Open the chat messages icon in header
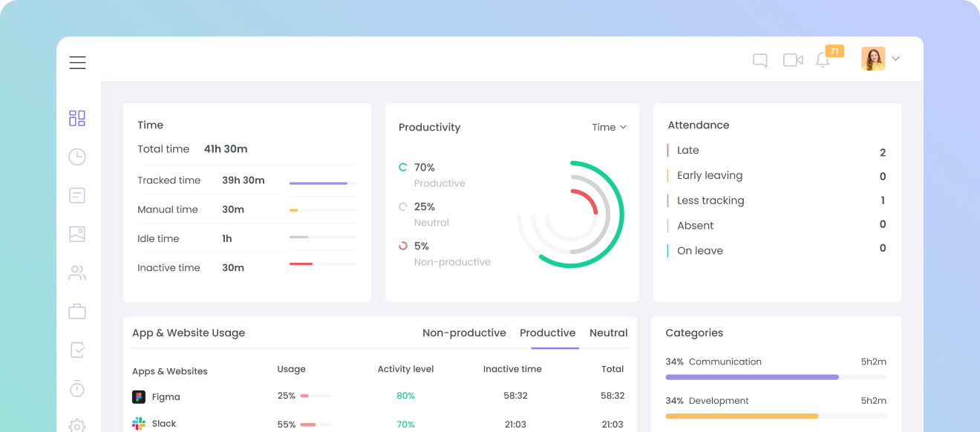 pyautogui.click(x=759, y=60)
